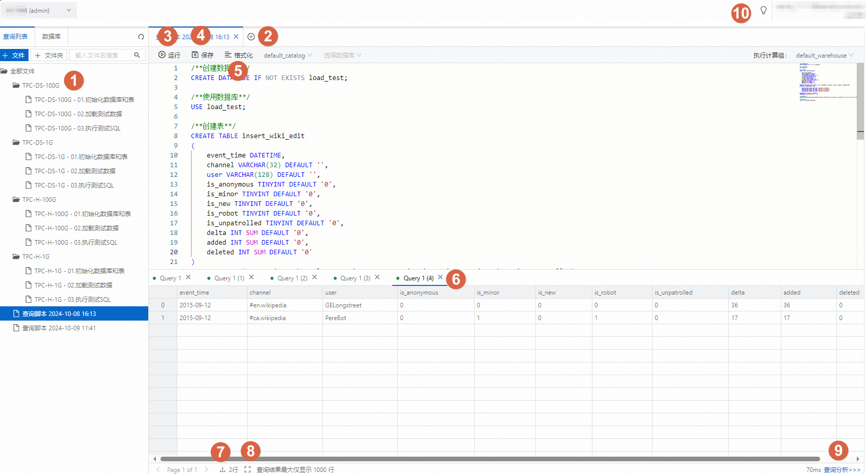Viewport: 868px width, 474px height.
Task: Click the is_anonymous column header
Action: (436, 293)
